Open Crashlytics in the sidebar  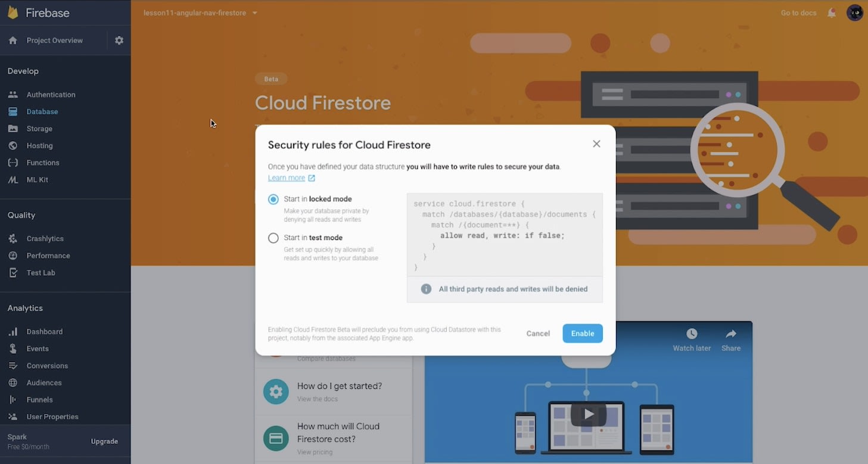pos(45,238)
